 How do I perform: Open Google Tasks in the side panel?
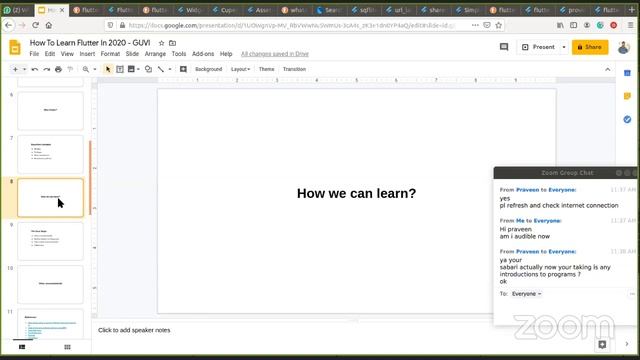pos(627,120)
